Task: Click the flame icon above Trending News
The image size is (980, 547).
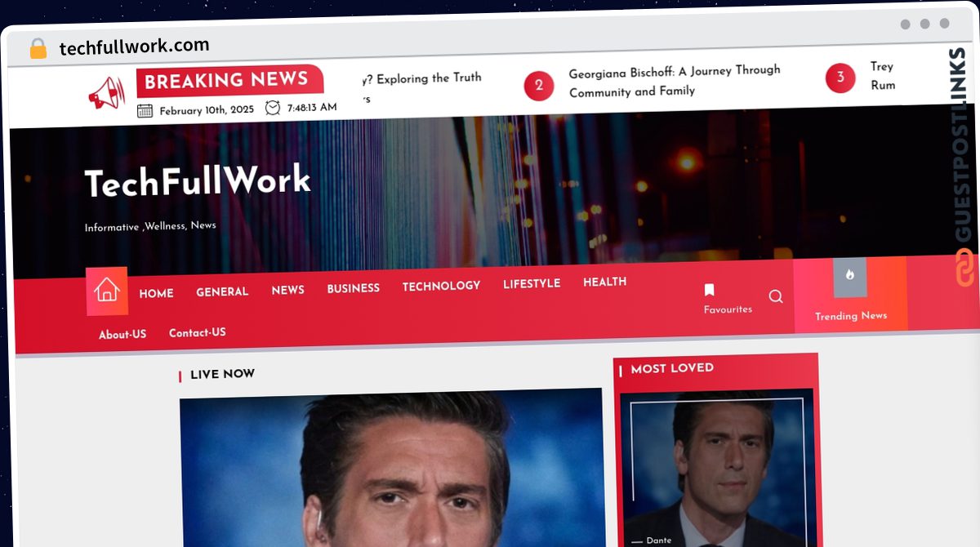Action: [x=850, y=275]
